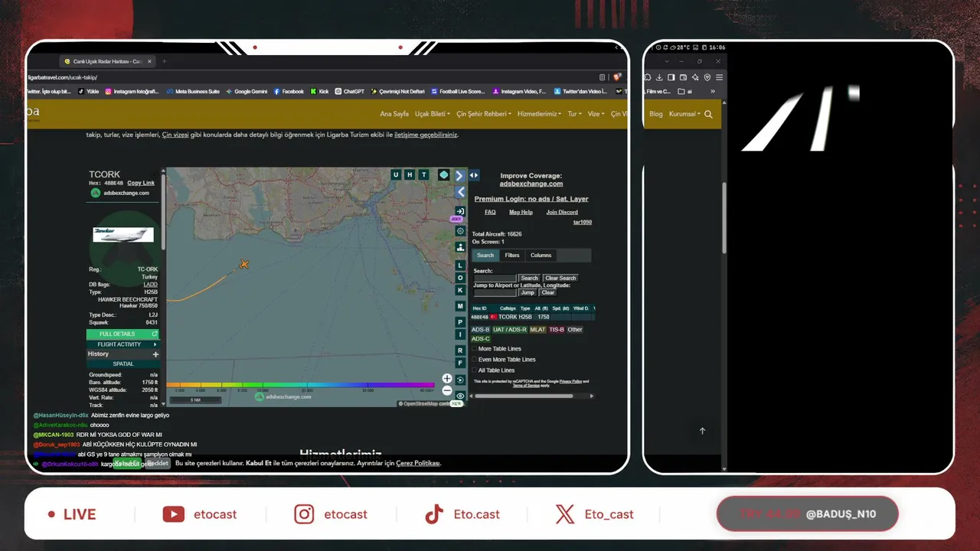Viewport: 980px width, 551px height.
Task: Toggle the I map option button
Action: coord(460,334)
